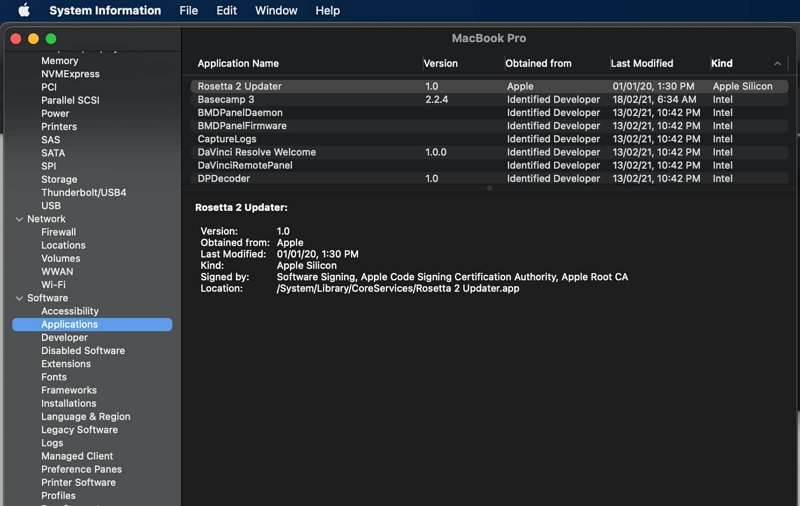Click the Kind column sort arrow
Viewport: 800px width, 506px height.
pyautogui.click(x=777, y=63)
